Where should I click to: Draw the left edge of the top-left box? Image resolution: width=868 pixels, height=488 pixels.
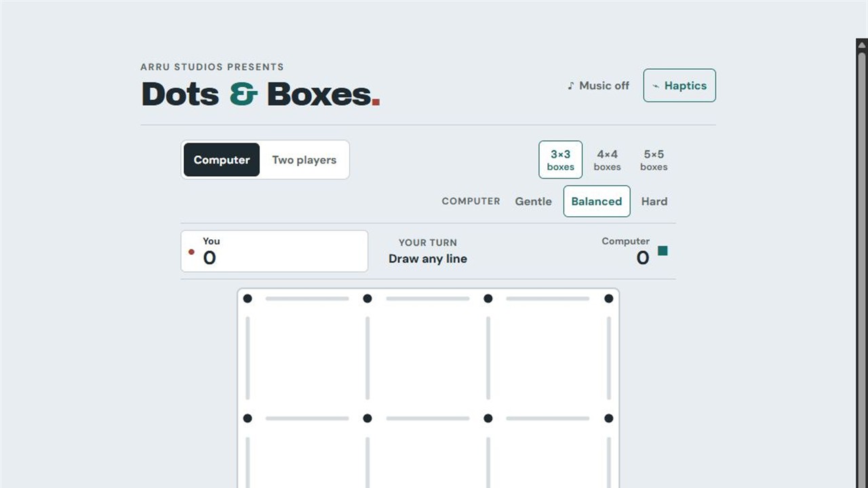click(x=248, y=359)
